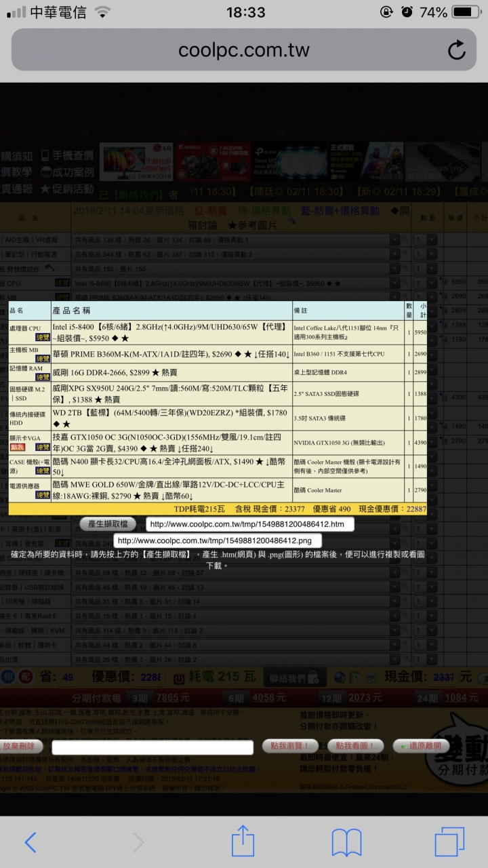Screen dimensions: 488x868
Task: Click the 點我看圖！ button
Action: 355,746
